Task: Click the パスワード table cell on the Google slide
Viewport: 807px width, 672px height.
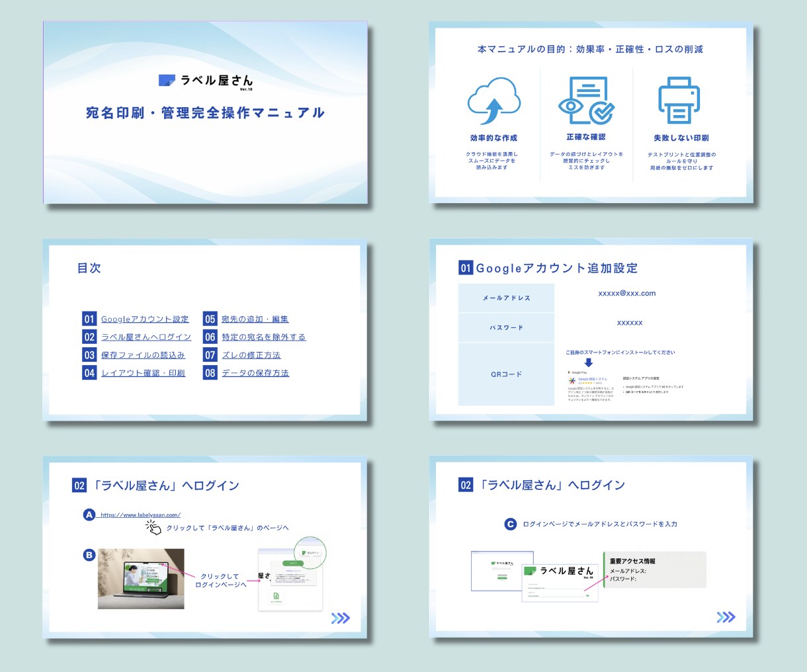Action: tap(506, 328)
